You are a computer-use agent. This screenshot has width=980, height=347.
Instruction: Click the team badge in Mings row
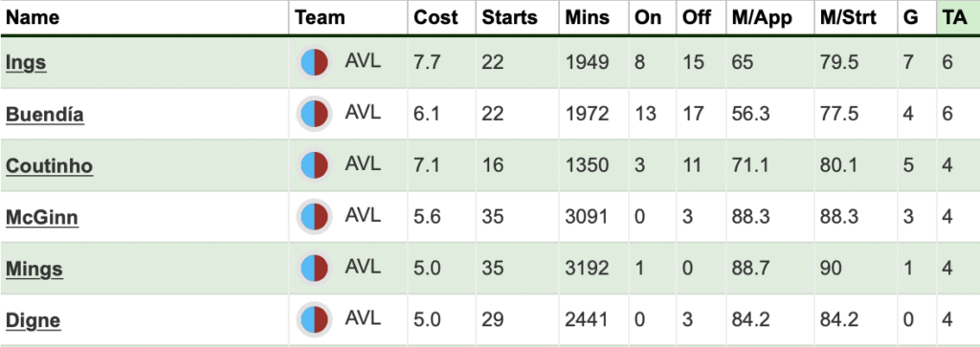[314, 269]
